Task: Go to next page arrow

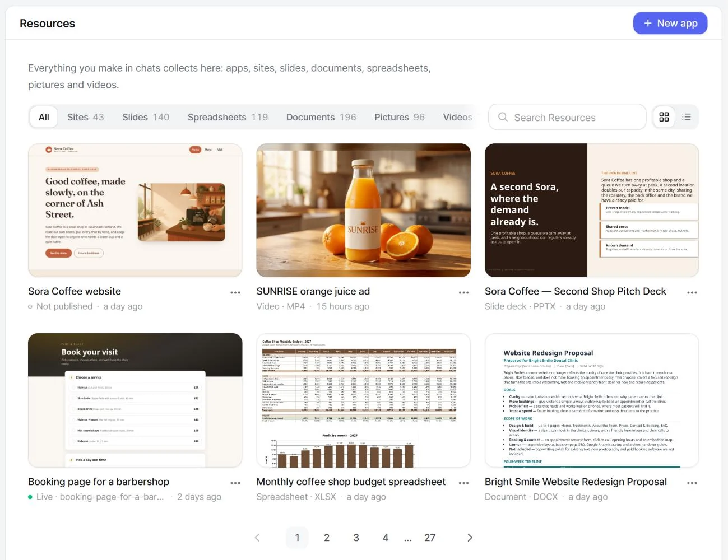Action: [x=470, y=538]
